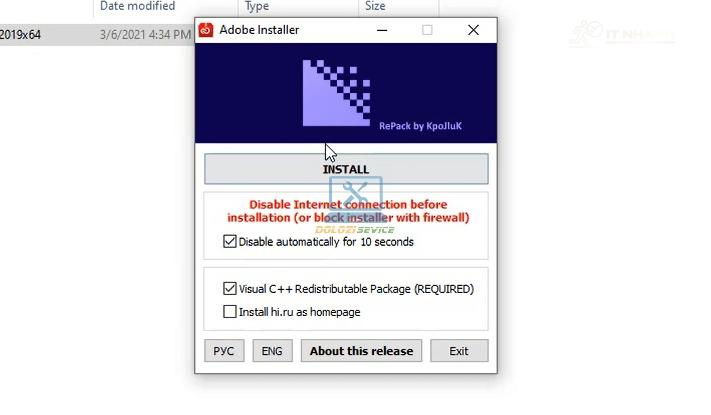The width and height of the screenshot is (711, 415).
Task: Click the Adobe Installer title text
Action: pos(259,30)
